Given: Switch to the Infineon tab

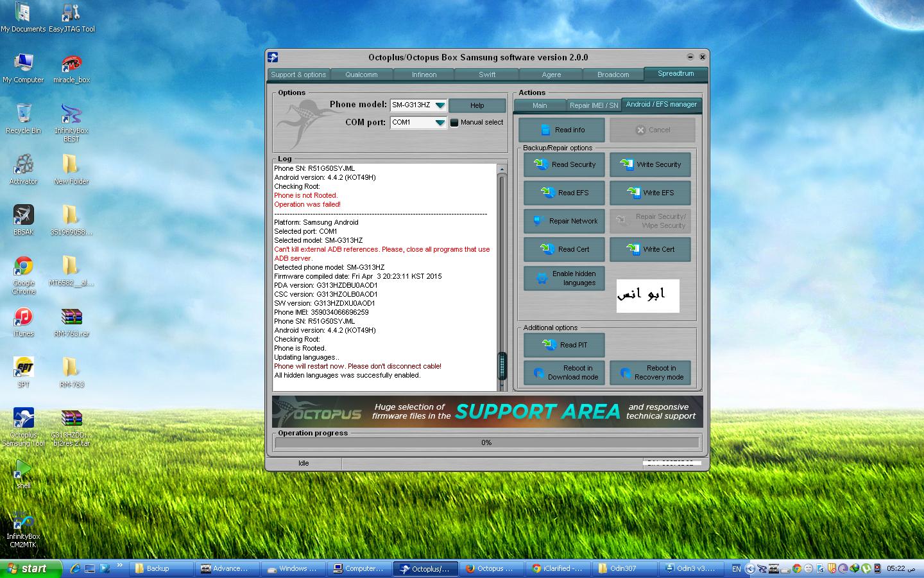Looking at the screenshot, I should pos(424,74).
